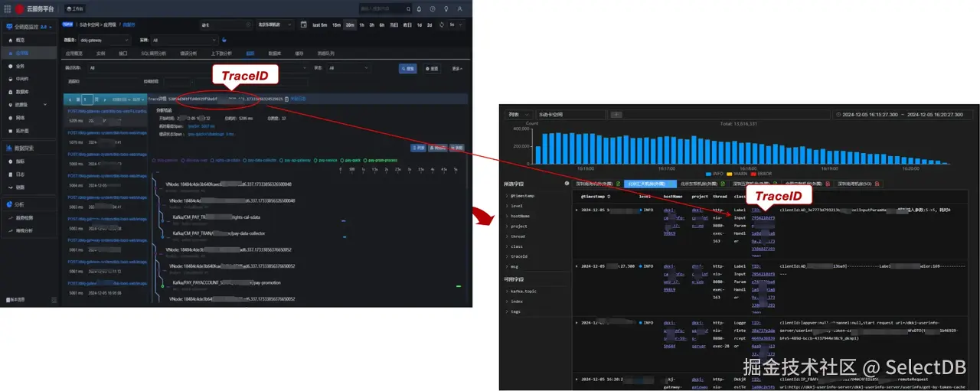
Task: Select Kafka pay-data-collector span row
Action: [x=218, y=233]
